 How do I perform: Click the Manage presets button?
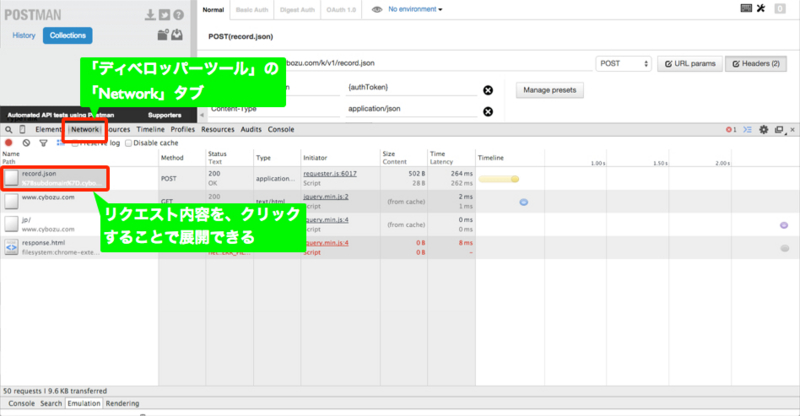549,90
